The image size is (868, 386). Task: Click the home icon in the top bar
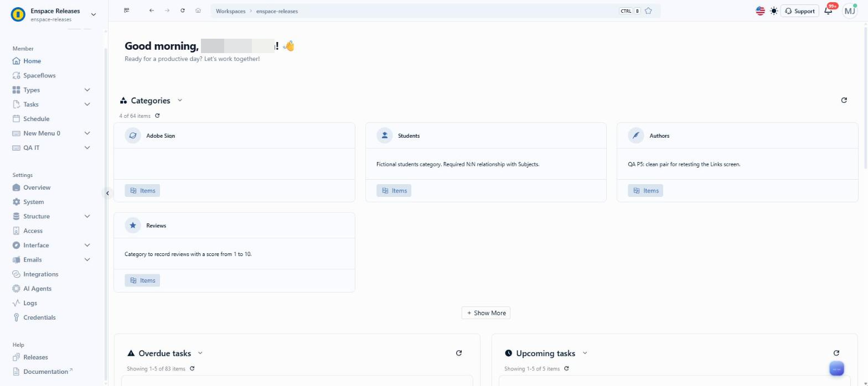pos(198,11)
